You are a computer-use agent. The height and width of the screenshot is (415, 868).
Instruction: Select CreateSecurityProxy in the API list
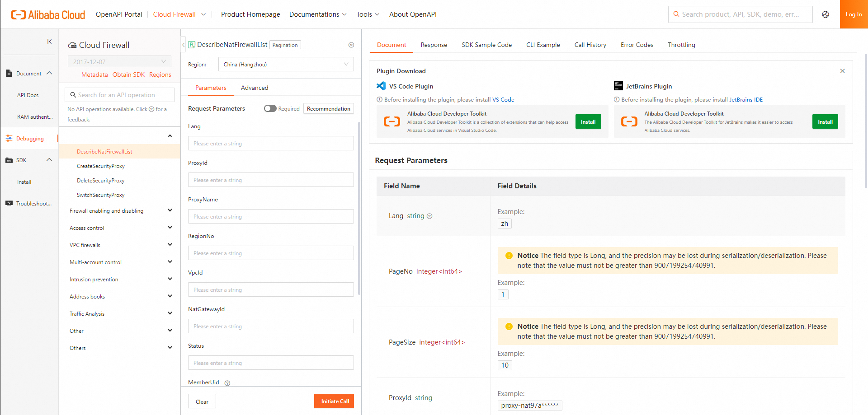point(101,166)
